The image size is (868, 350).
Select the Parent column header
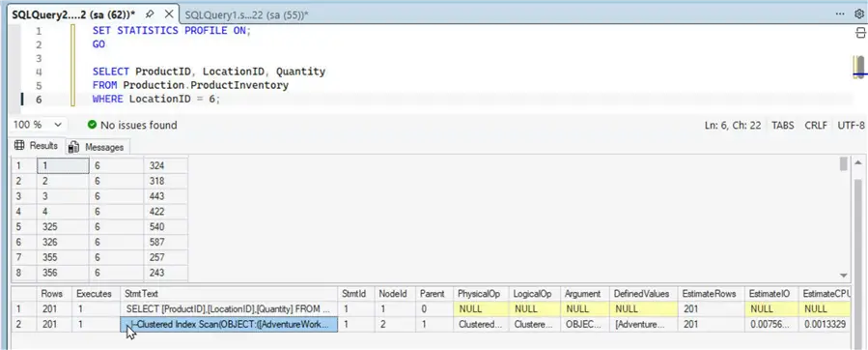point(434,293)
